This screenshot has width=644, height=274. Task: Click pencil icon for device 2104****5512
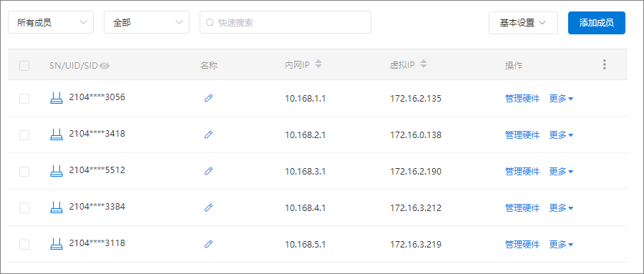[x=209, y=171]
